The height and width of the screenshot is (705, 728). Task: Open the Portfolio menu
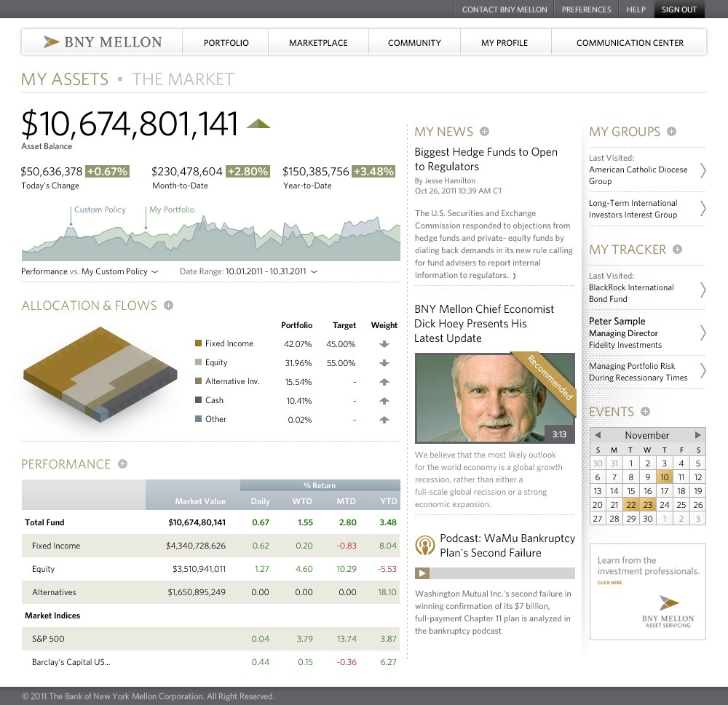(226, 43)
